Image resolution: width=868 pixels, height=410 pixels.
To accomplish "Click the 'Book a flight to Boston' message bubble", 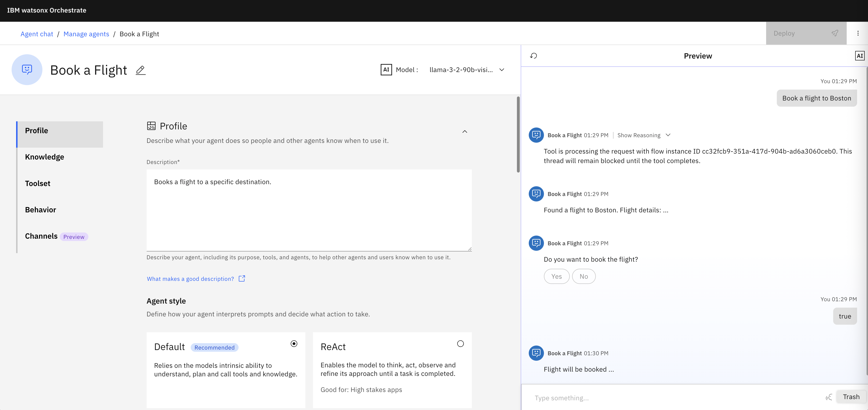I will pos(817,98).
